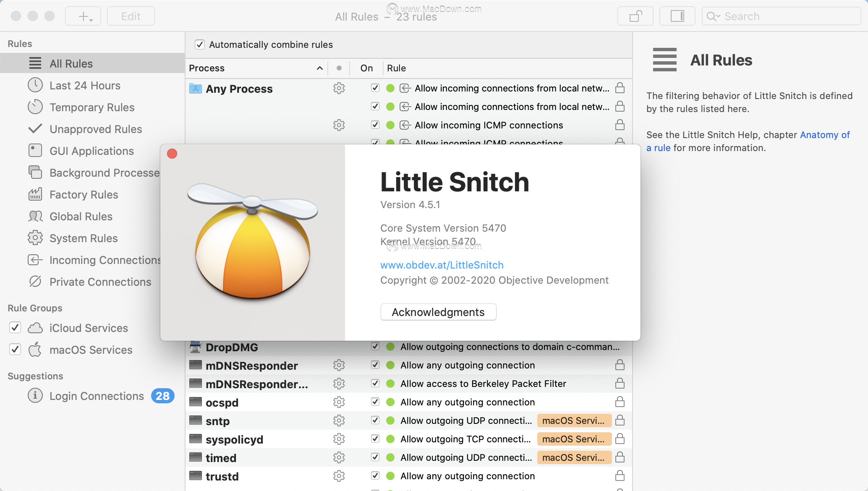Toggle iCloud Services rule group checkbox
The height and width of the screenshot is (491, 868).
(x=15, y=327)
